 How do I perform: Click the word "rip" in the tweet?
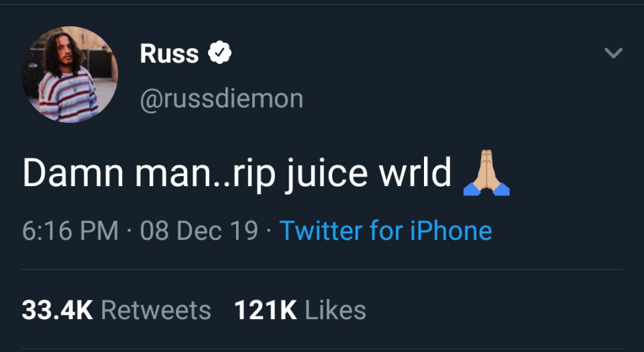[247, 173]
